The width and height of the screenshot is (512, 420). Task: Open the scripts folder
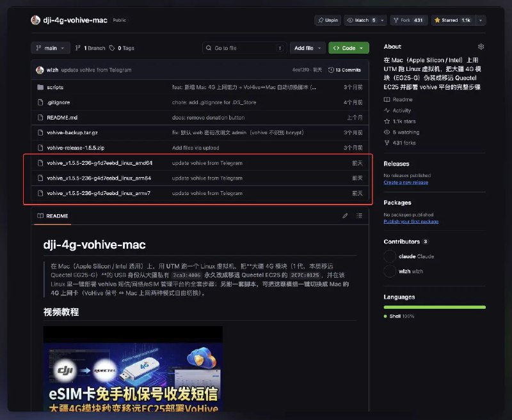(x=55, y=87)
